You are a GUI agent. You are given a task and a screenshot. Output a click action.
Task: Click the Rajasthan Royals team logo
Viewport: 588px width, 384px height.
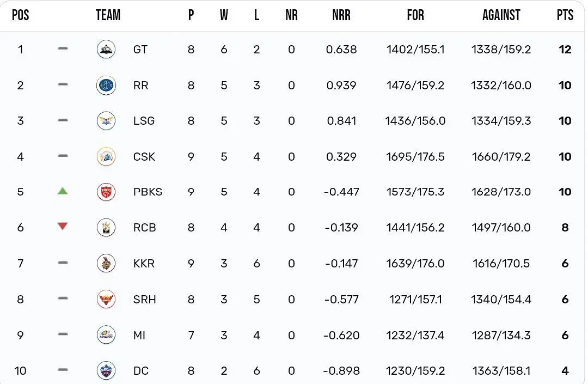tap(106, 86)
